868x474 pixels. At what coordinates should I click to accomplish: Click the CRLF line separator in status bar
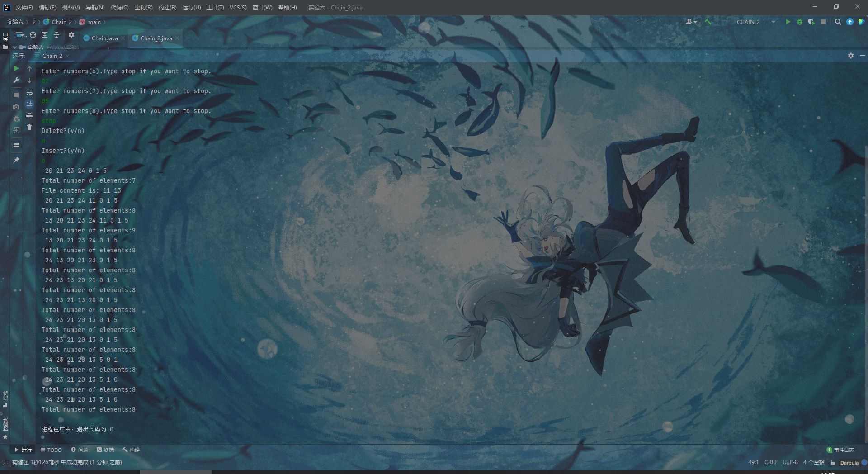(771, 462)
